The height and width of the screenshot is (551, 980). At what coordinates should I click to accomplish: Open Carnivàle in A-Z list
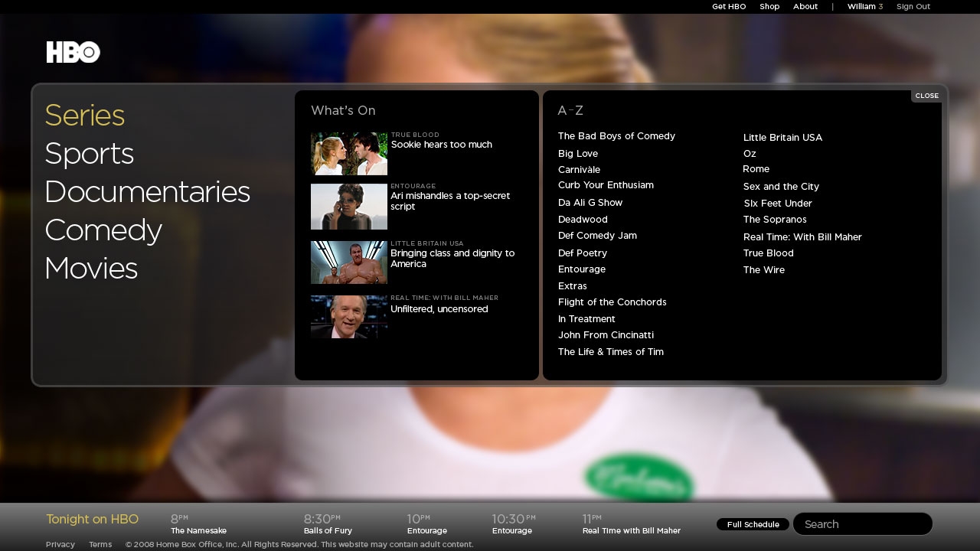tap(579, 170)
